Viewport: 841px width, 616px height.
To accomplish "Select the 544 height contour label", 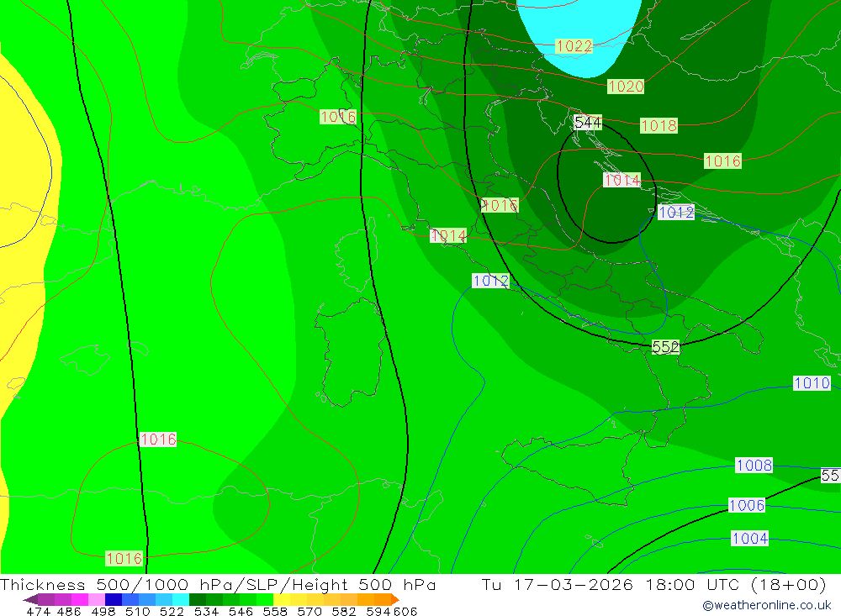I will 588,123.
